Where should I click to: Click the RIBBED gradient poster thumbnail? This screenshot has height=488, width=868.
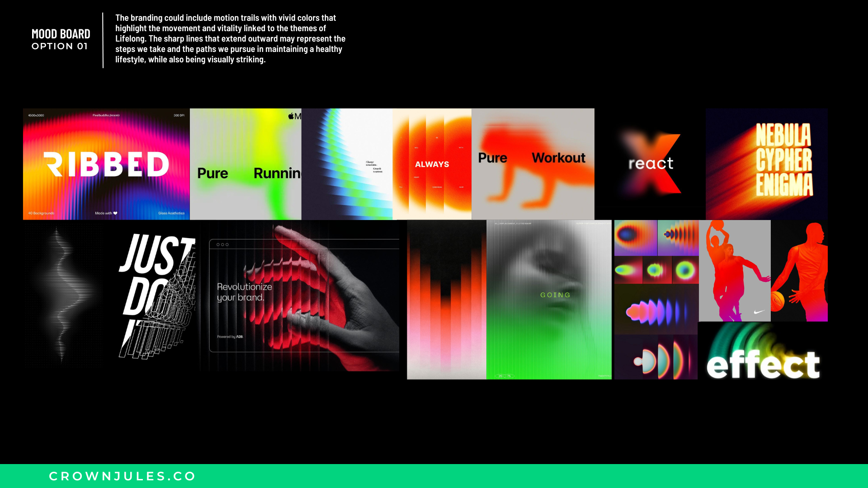[106, 164]
